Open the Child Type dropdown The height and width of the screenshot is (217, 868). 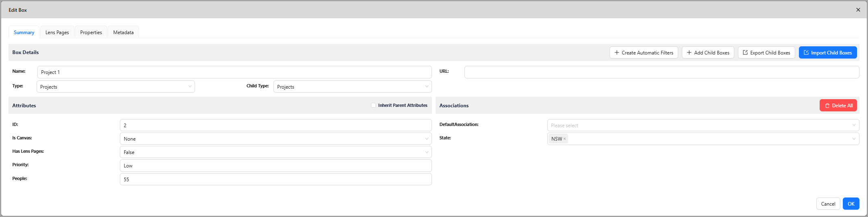click(352, 87)
